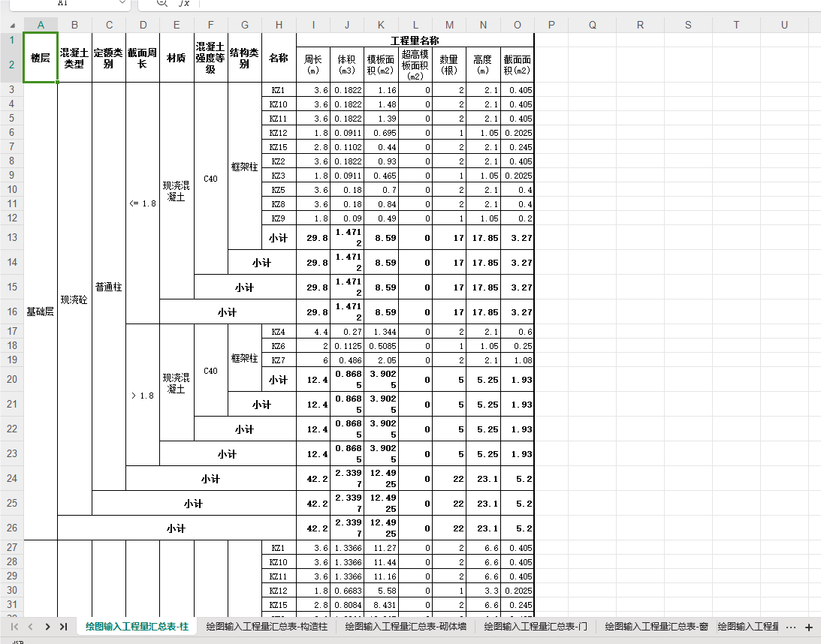Select the 楼层 header cell
The image size is (821, 644).
41,58
